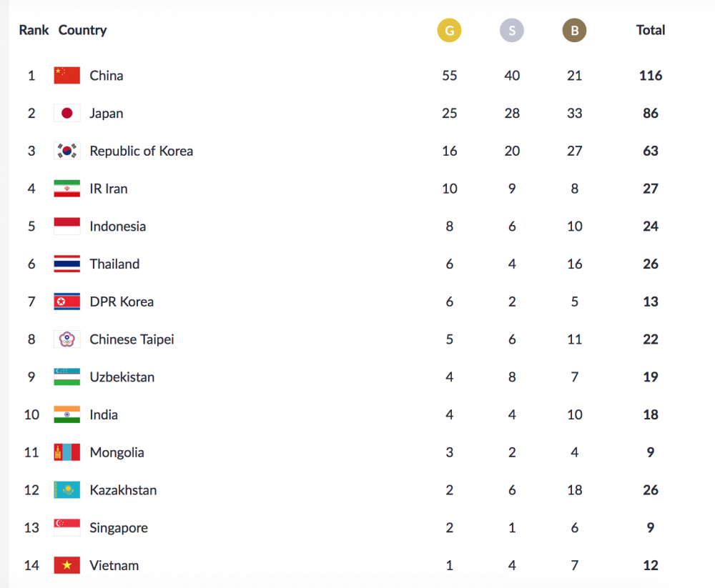Click the Vietnam flag icon
Viewport: 715px width, 588px height.
point(66,566)
